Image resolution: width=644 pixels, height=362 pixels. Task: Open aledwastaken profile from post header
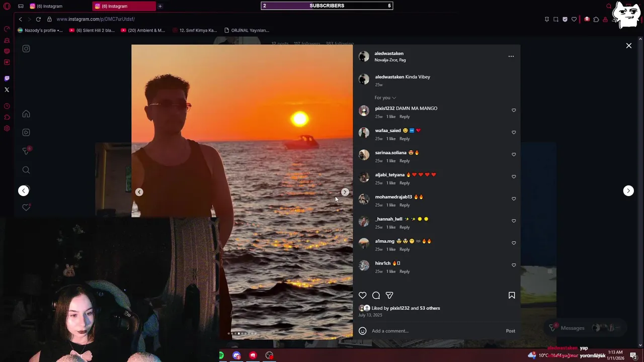pos(389,53)
